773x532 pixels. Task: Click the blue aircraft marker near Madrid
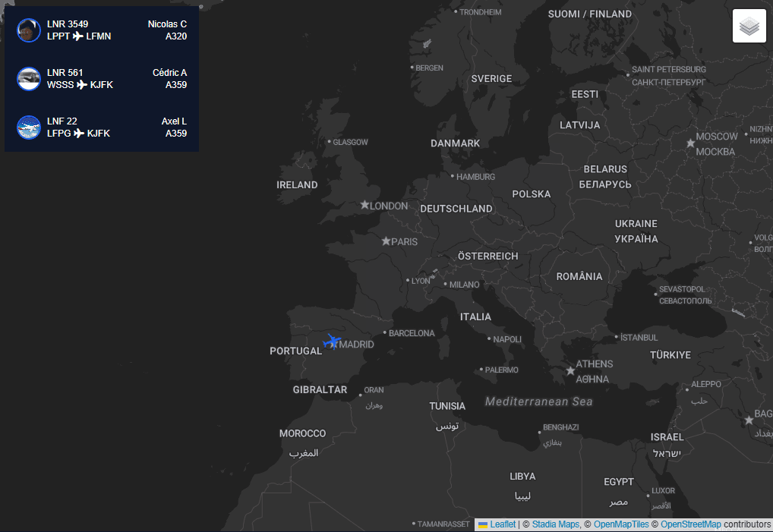click(x=331, y=342)
